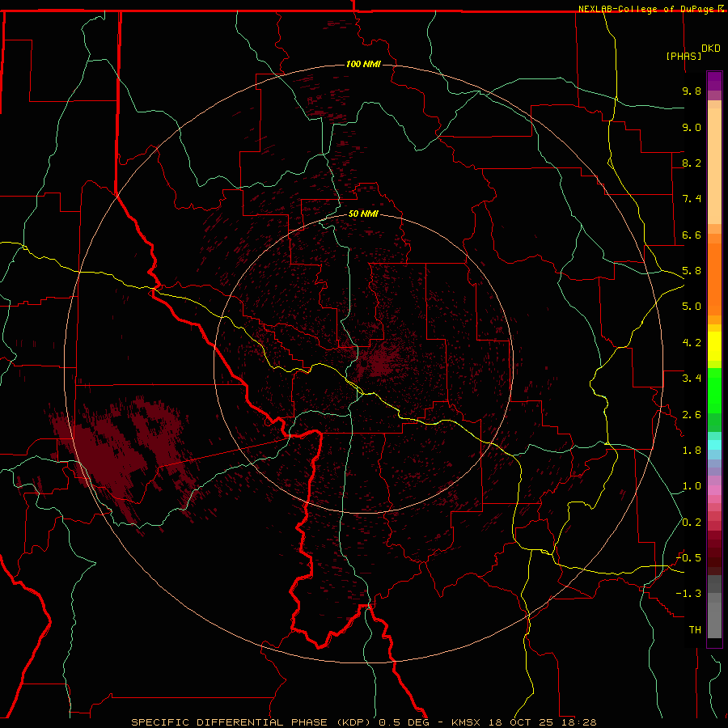
Task: Click the yellow band in the color bar
Action: point(714,346)
